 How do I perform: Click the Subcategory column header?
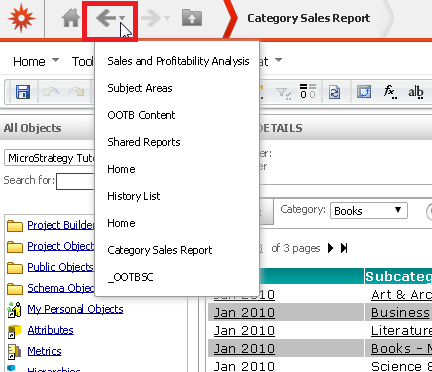point(398,276)
